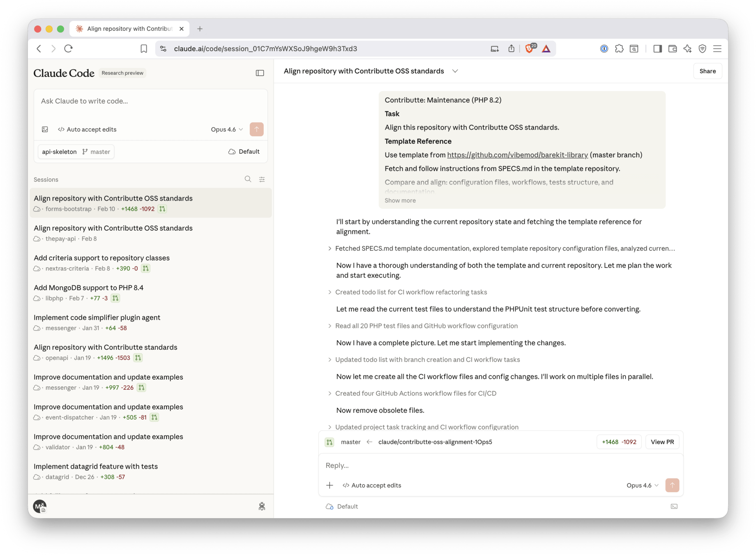The image size is (756, 555).
Task: Open the session title dropdown chevron
Action: (x=455, y=71)
